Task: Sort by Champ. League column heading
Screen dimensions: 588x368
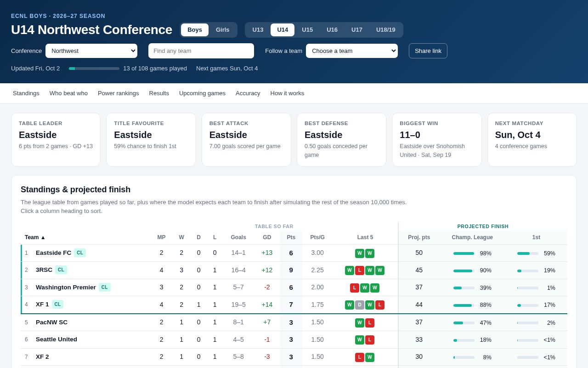Action: coord(472,237)
